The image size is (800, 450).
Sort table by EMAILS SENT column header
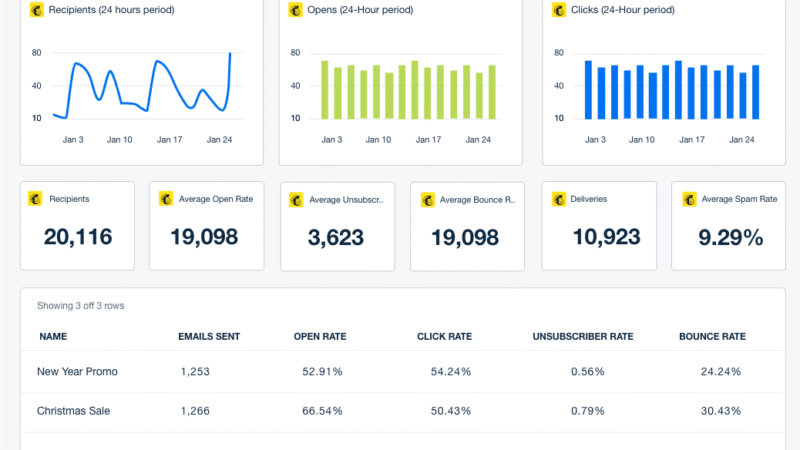click(x=208, y=337)
